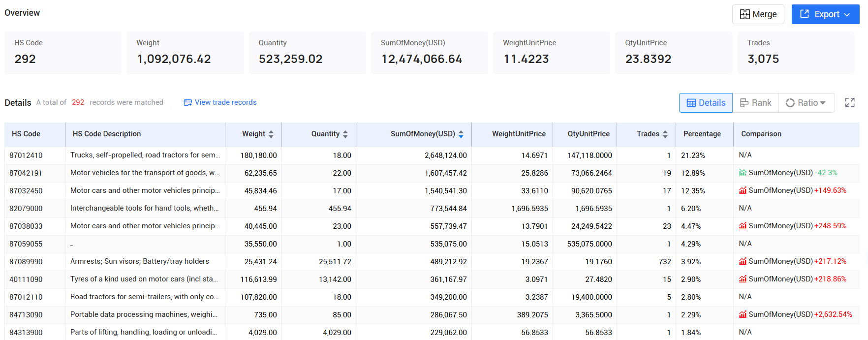This screenshot has height=340, width=868.
Task: Click comparison chart icon for row 87042191
Action: pyautogui.click(x=743, y=173)
